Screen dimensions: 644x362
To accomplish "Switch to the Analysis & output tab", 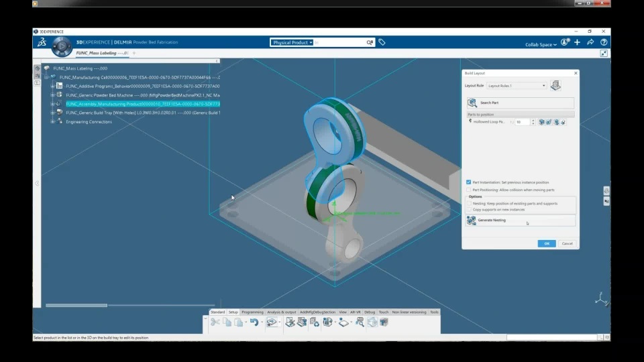I will (x=281, y=312).
